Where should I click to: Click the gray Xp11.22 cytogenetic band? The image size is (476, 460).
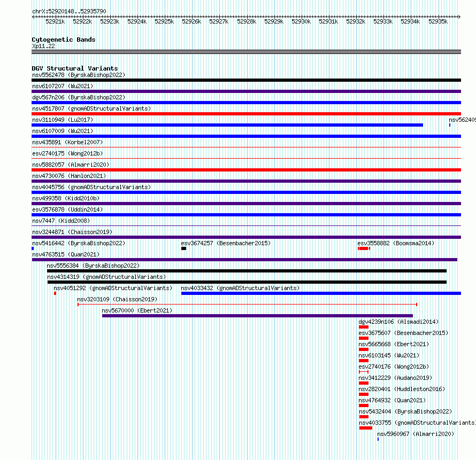point(246,52)
